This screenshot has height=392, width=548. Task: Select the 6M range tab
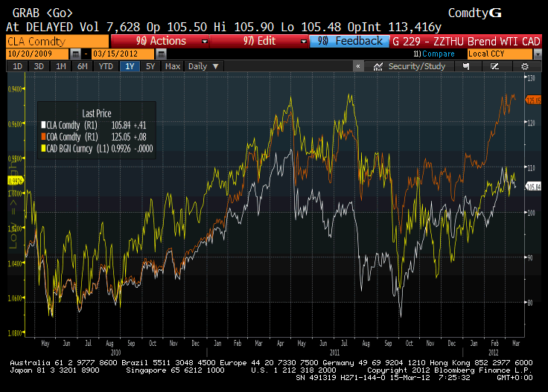click(82, 66)
